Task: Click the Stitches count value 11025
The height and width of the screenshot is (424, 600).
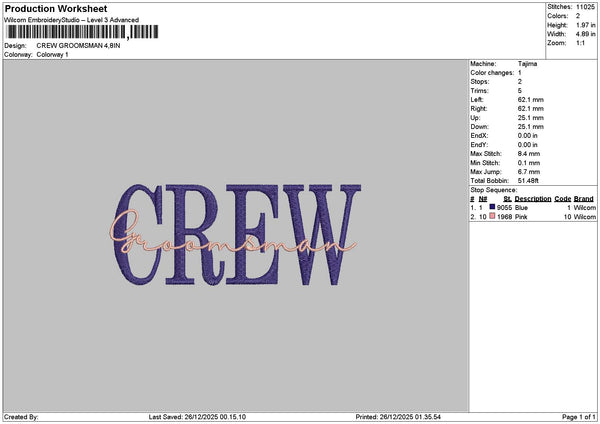Action: [585, 7]
